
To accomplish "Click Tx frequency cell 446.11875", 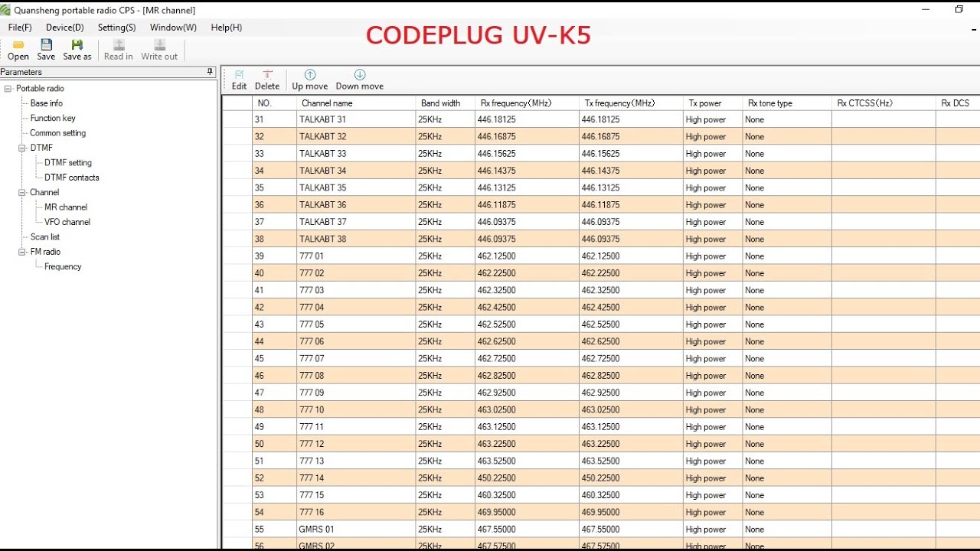I will click(632, 205).
